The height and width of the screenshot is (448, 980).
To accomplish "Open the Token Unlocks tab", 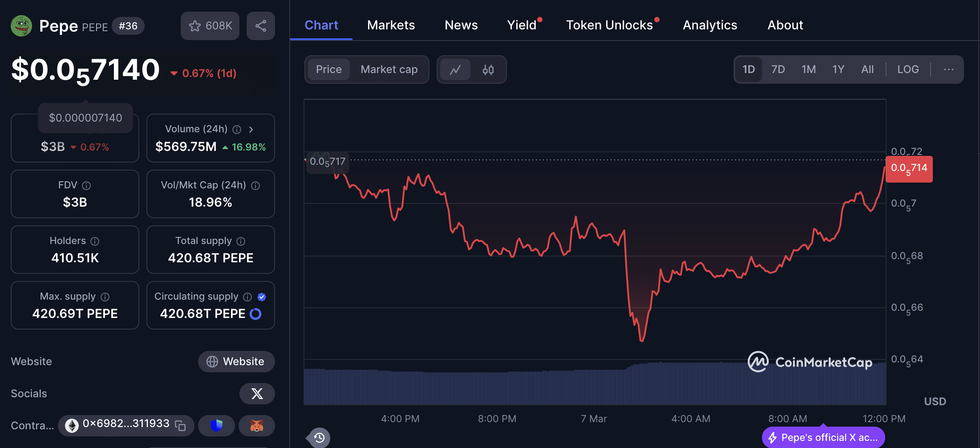I will [x=609, y=25].
